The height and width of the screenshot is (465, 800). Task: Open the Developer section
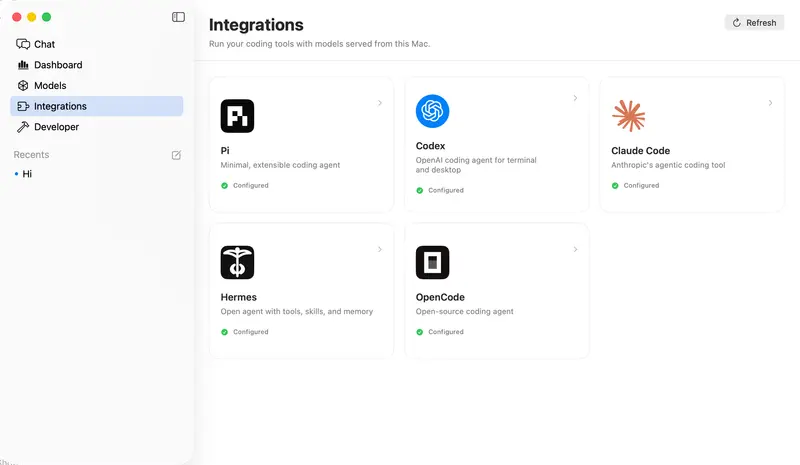tap(96, 127)
